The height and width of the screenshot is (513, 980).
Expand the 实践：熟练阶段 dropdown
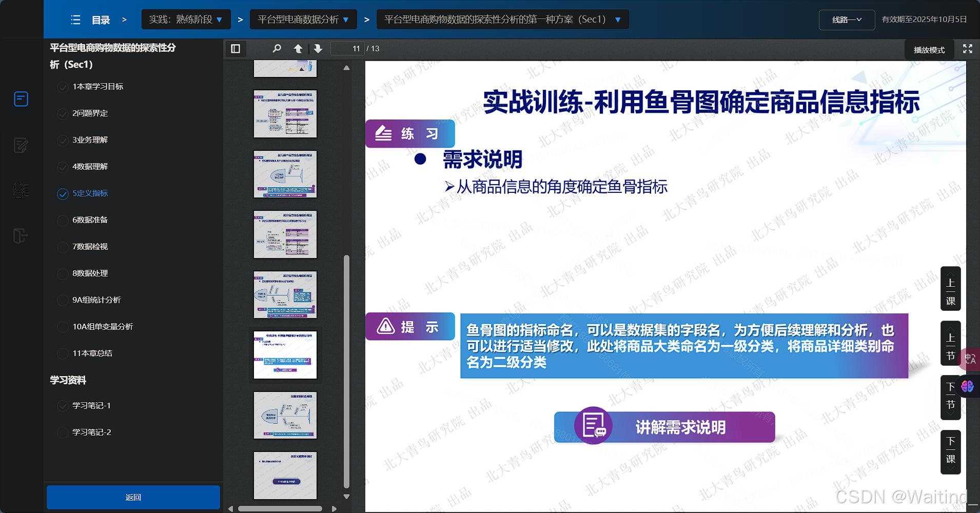186,19
